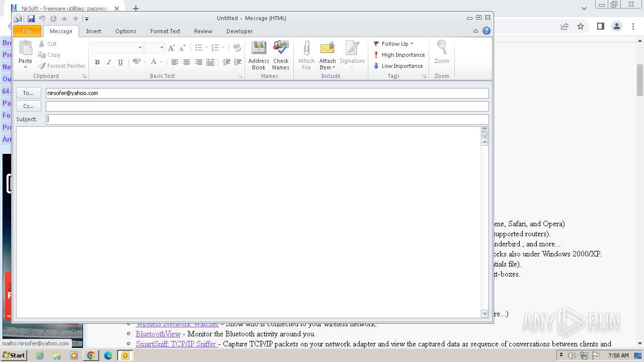The height and width of the screenshot is (362, 644).
Task: Open the SmartSniff TCP/IP Sniffer link
Action: pyautogui.click(x=176, y=344)
